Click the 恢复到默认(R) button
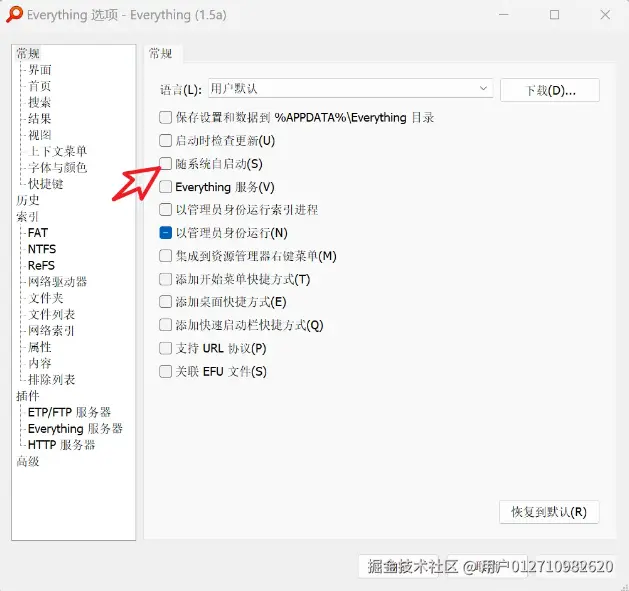This screenshot has width=629, height=591. [549, 512]
